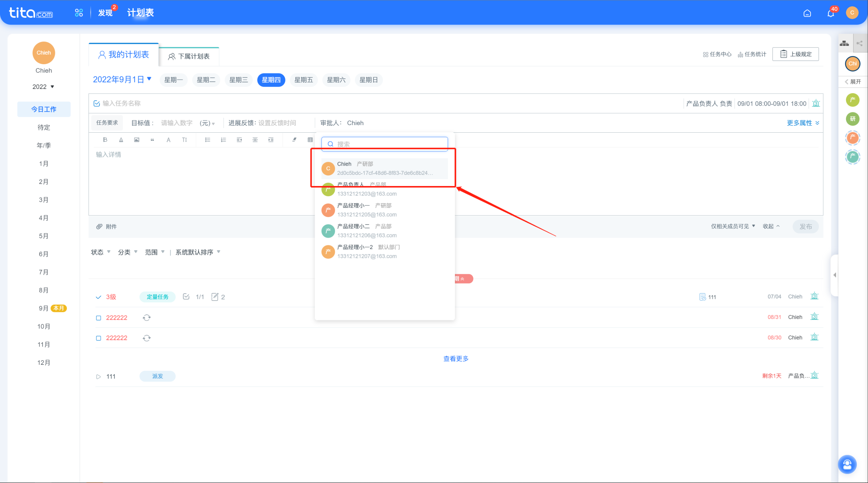Image resolution: width=868 pixels, height=483 pixels.
Task: Change font color with A icon
Action: [x=169, y=140]
